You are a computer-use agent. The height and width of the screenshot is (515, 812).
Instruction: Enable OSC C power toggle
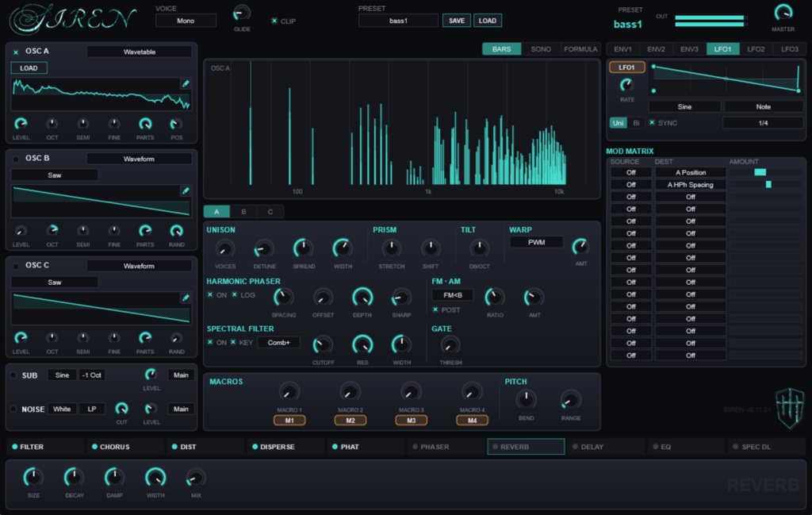coord(16,267)
